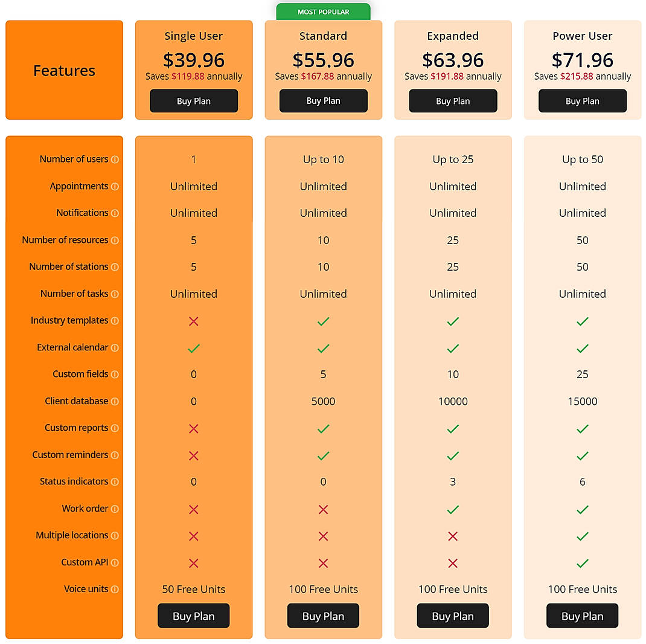The height and width of the screenshot is (644, 646).
Task: Click Power User's Multiple locations checkmark
Action: click(582, 536)
